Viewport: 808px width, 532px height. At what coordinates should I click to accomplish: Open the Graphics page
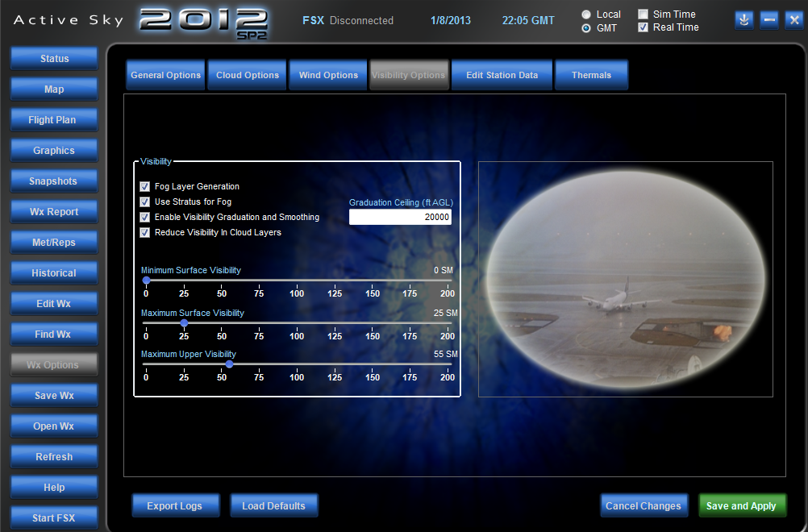54,151
